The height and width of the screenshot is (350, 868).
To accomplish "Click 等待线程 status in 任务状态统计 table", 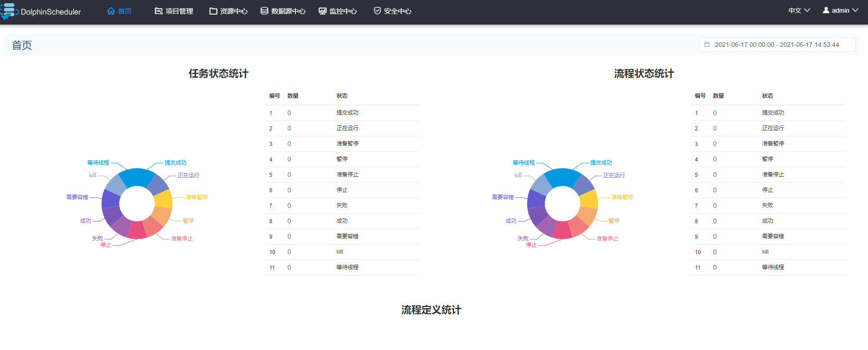I will [x=347, y=267].
